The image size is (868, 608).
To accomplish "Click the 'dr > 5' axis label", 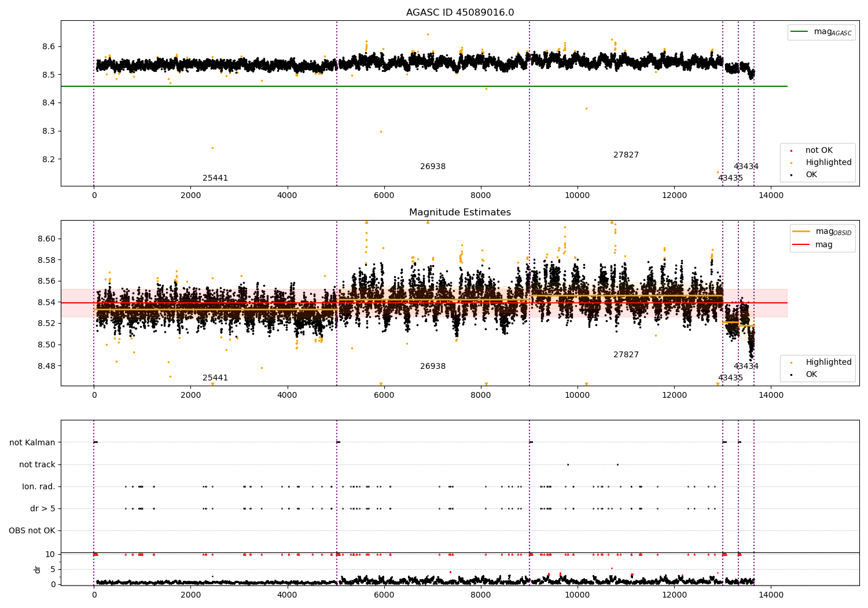I will pyautogui.click(x=43, y=508).
